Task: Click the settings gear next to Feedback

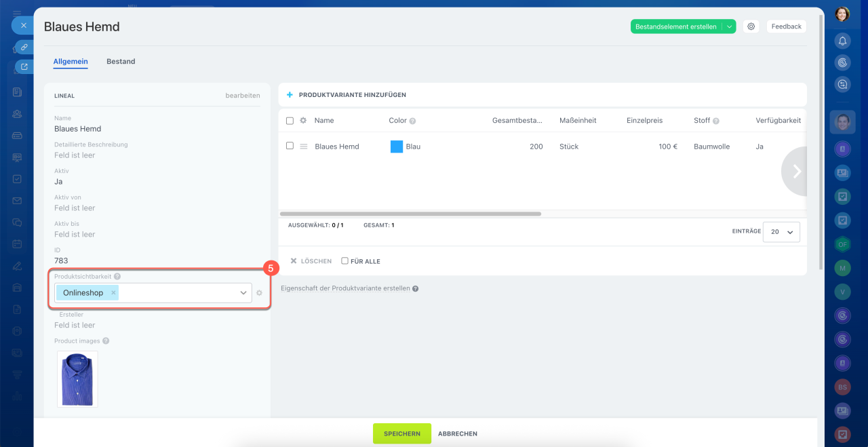Action: pos(751,26)
